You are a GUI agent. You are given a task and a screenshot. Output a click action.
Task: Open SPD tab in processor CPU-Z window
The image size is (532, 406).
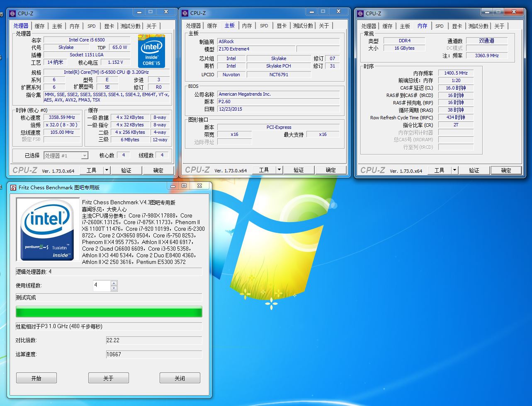(92, 26)
